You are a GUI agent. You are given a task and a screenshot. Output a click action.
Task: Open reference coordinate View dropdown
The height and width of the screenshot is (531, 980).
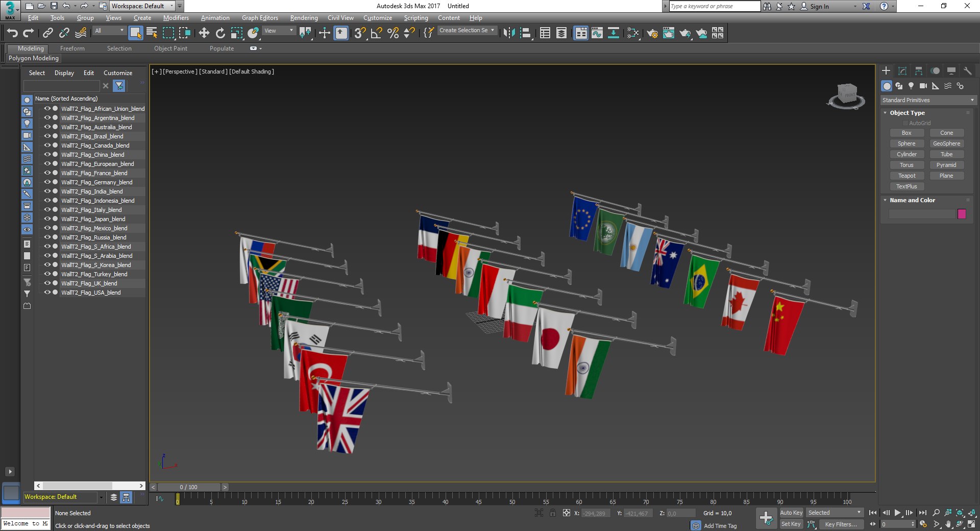[279, 31]
